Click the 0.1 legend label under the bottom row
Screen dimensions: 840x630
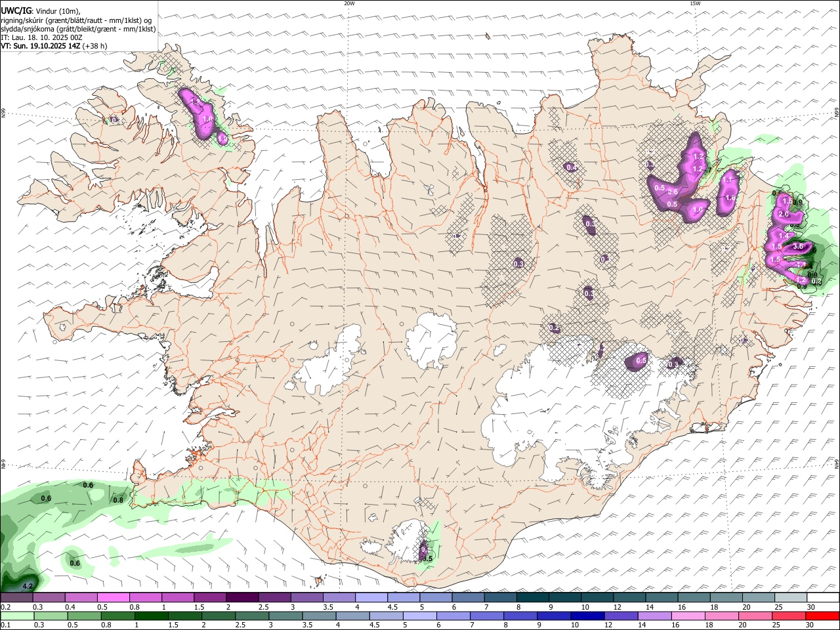5,625
